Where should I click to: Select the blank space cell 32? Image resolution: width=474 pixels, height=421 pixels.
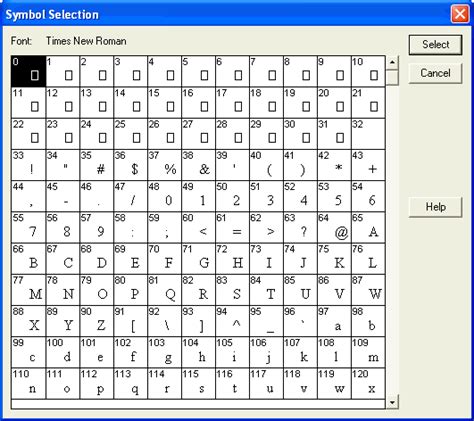368,134
